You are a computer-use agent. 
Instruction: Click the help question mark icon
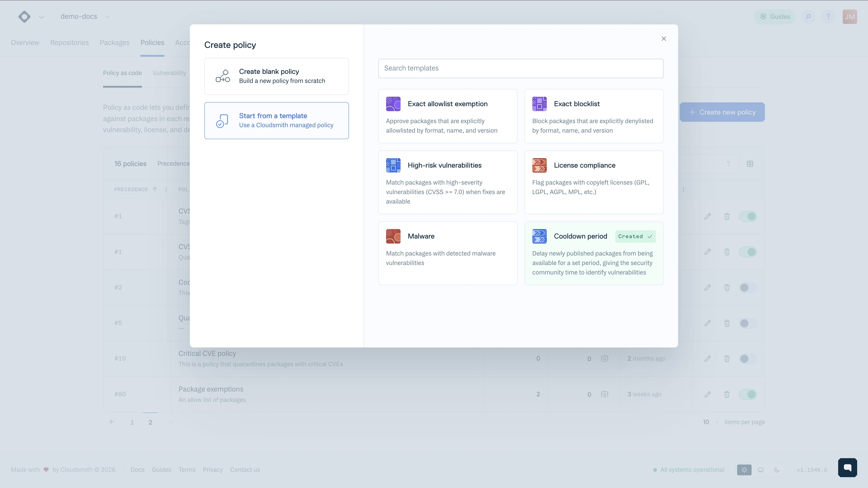[x=828, y=16]
